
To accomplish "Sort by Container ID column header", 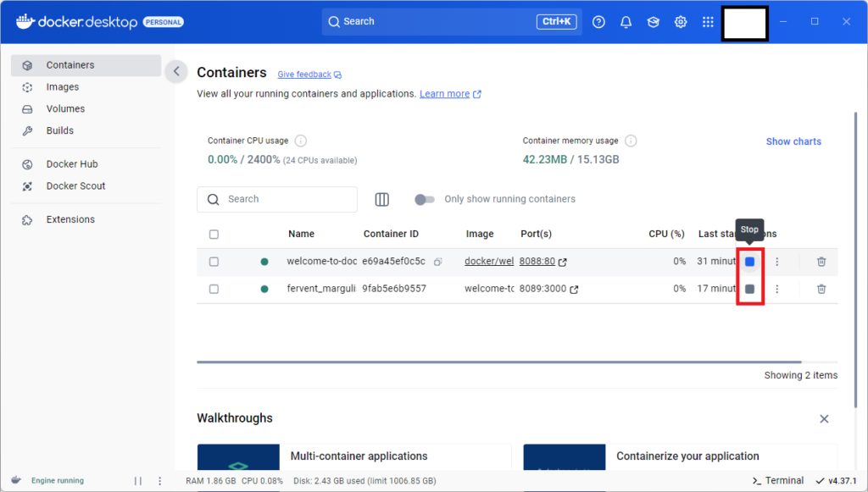I will [391, 234].
